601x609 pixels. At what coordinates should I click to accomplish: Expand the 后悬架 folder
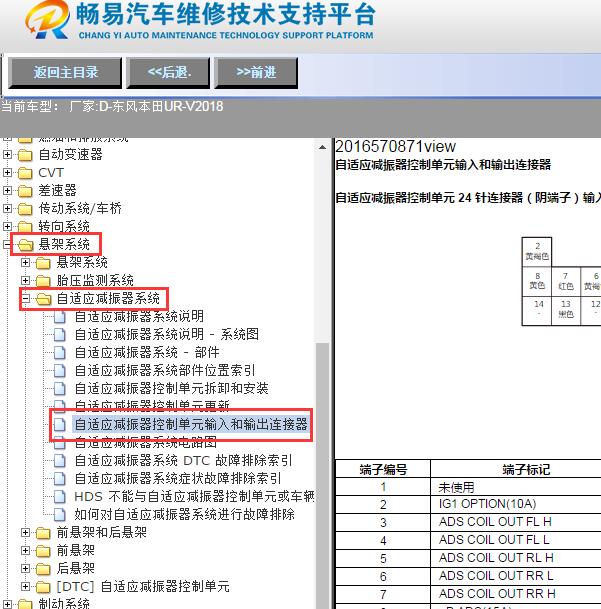[25, 568]
